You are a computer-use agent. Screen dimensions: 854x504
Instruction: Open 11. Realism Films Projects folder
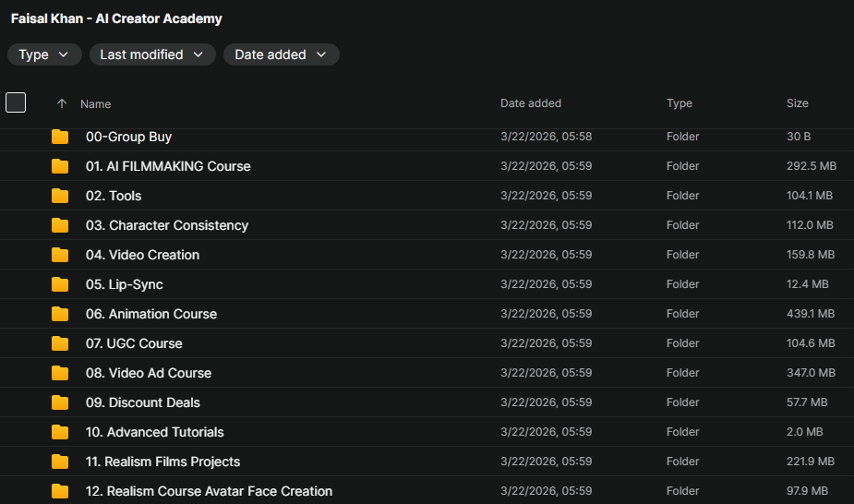point(162,462)
